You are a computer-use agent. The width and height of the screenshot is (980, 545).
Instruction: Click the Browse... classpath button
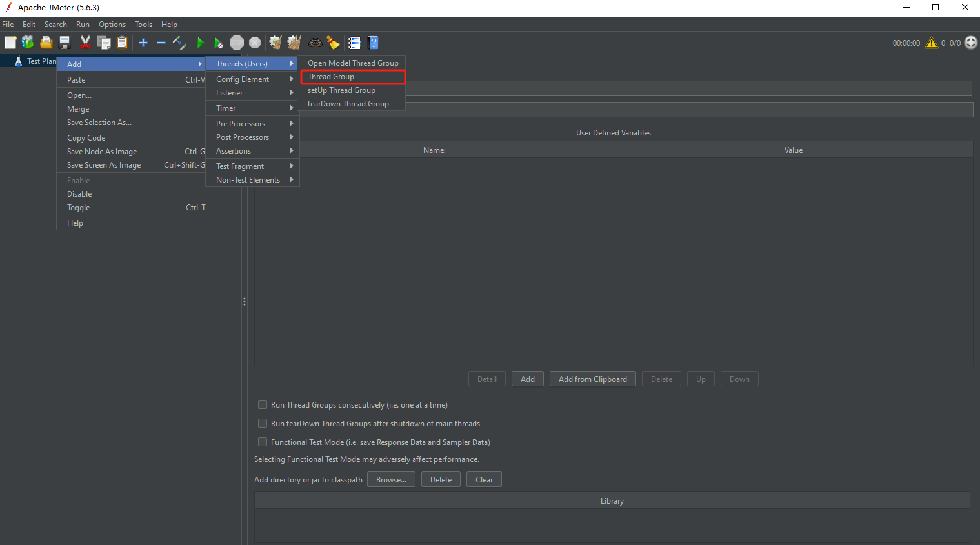click(391, 479)
